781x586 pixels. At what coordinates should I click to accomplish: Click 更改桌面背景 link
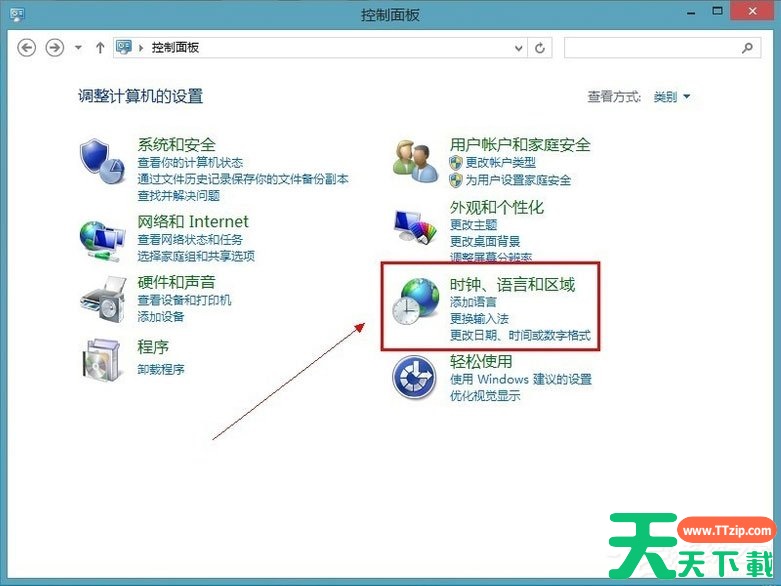(485, 241)
